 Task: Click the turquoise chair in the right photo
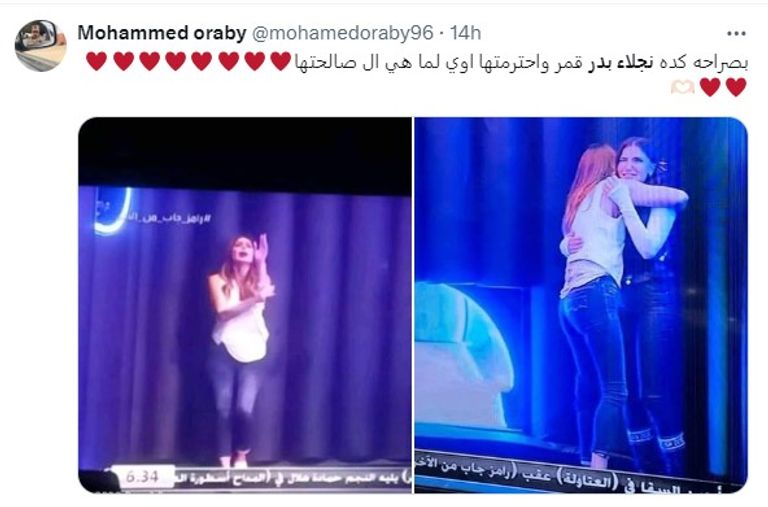(463, 354)
